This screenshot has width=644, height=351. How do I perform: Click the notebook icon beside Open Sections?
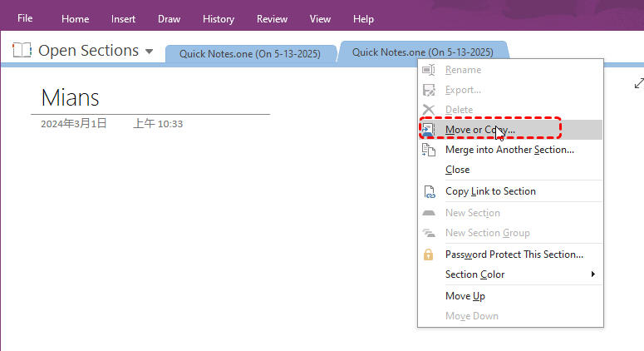click(22, 50)
